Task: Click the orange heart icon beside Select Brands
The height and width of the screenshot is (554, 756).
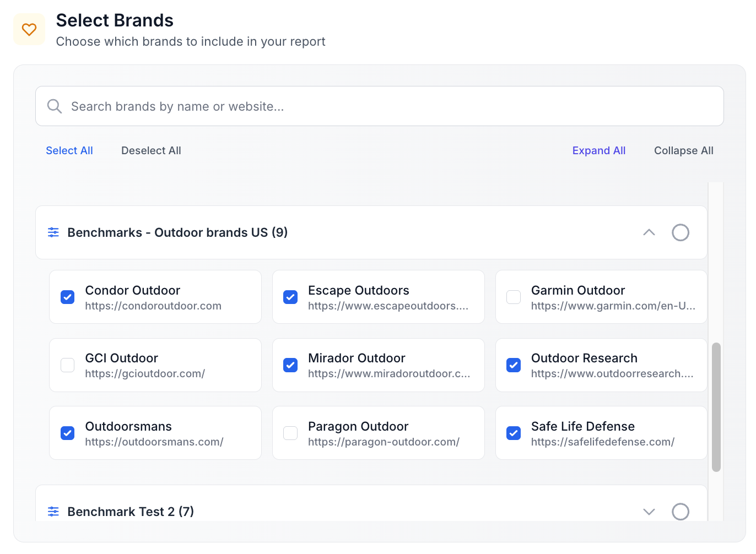Action: point(29,29)
